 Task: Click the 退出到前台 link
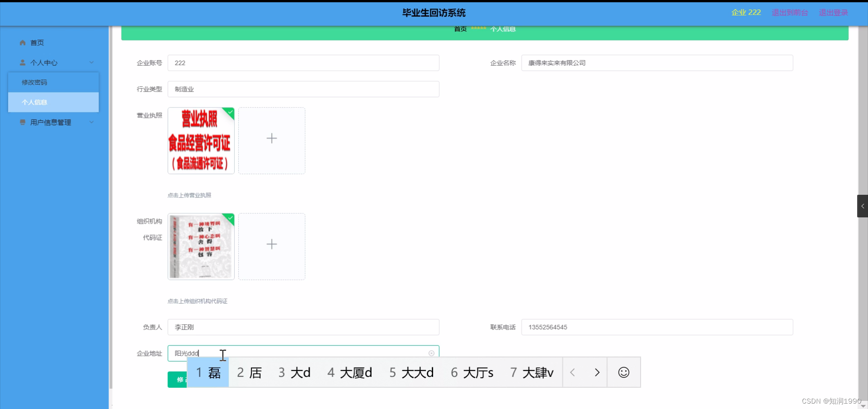tap(789, 12)
